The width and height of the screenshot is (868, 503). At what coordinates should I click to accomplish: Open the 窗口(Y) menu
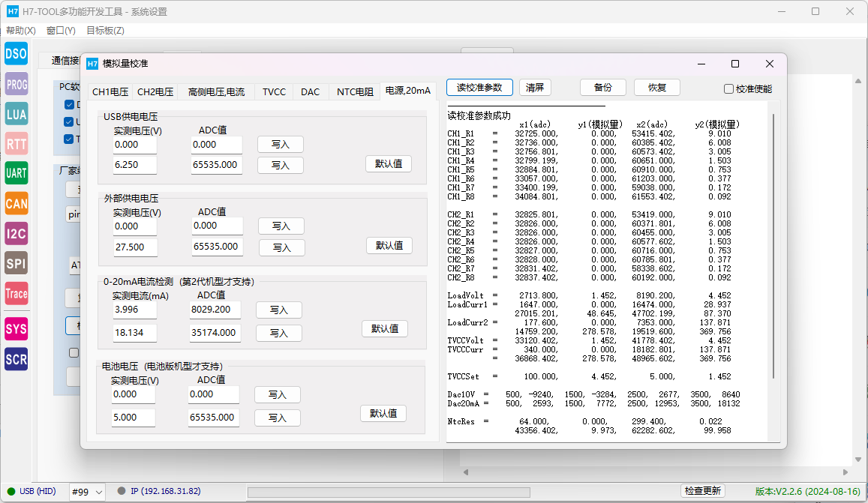[61, 31]
